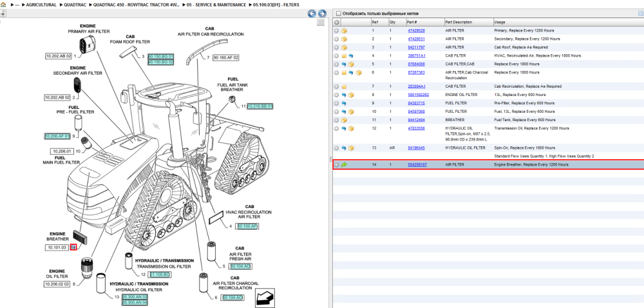The width and height of the screenshot is (644, 308).
Task: Click diagram reference 35.300.AN 02
Action: click(135, 296)
